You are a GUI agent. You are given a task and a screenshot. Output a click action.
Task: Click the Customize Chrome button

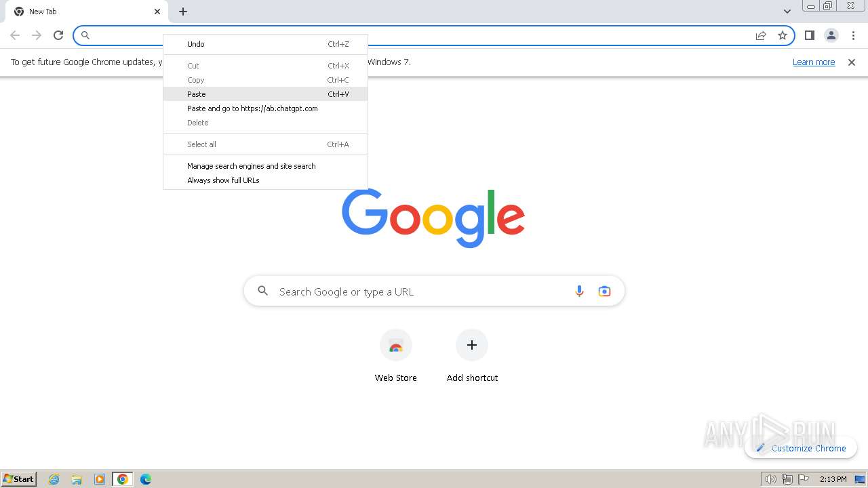pyautogui.click(x=801, y=448)
